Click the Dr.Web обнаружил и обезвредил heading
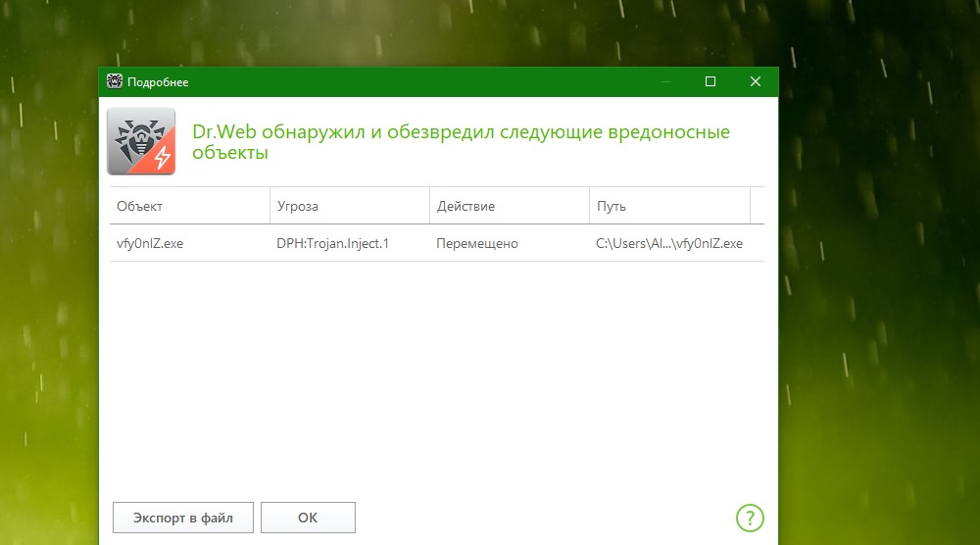 click(461, 142)
